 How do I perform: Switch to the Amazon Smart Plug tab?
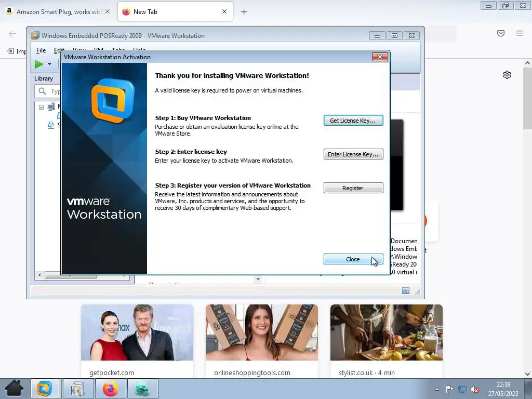(x=59, y=12)
